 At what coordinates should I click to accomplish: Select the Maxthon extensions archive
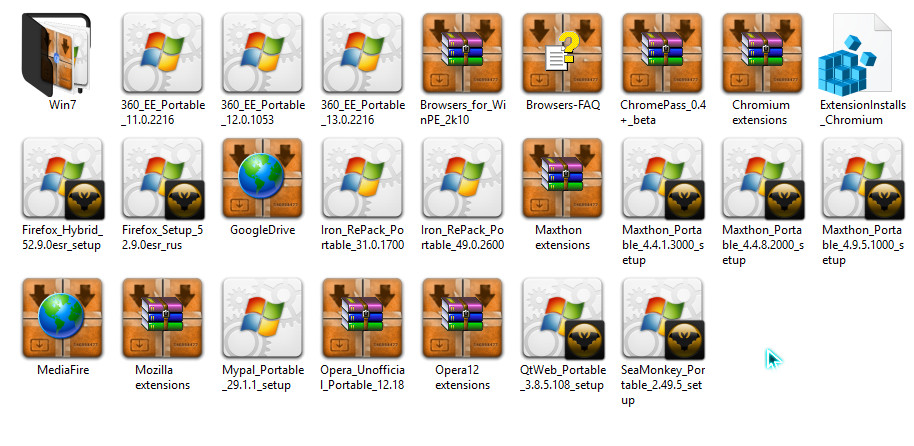562,178
